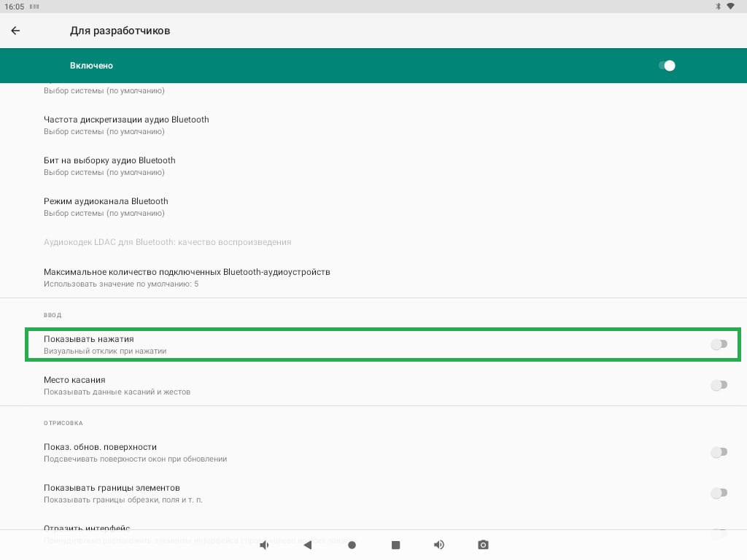Image resolution: width=747 pixels, height=560 pixels.
Task: Tap the triangular back navigation button
Action: tap(308, 545)
